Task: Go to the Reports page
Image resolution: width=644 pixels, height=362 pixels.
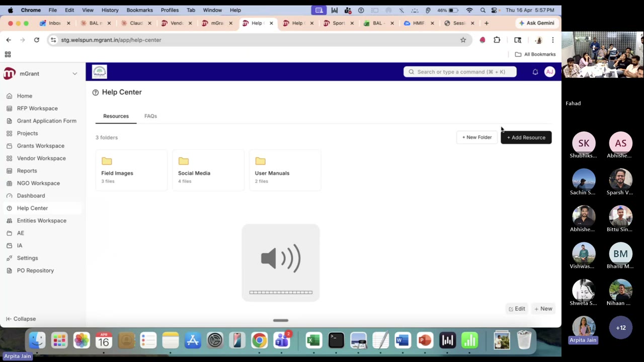Action: (x=27, y=170)
